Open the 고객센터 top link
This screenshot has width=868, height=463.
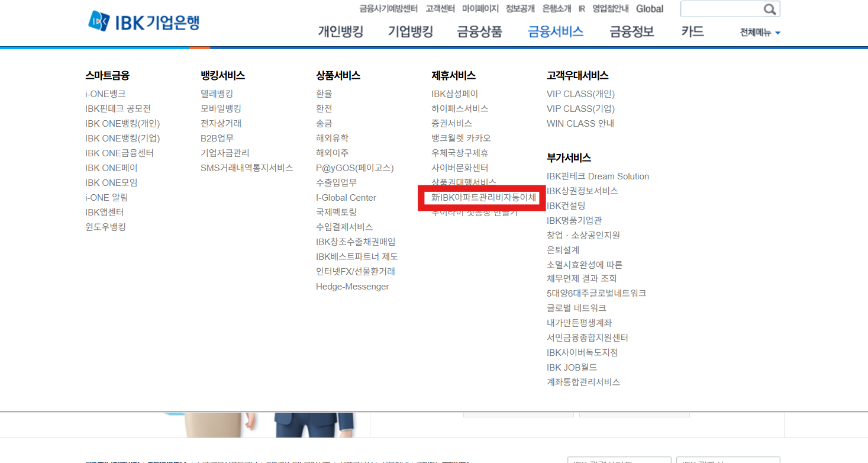(x=440, y=9)
